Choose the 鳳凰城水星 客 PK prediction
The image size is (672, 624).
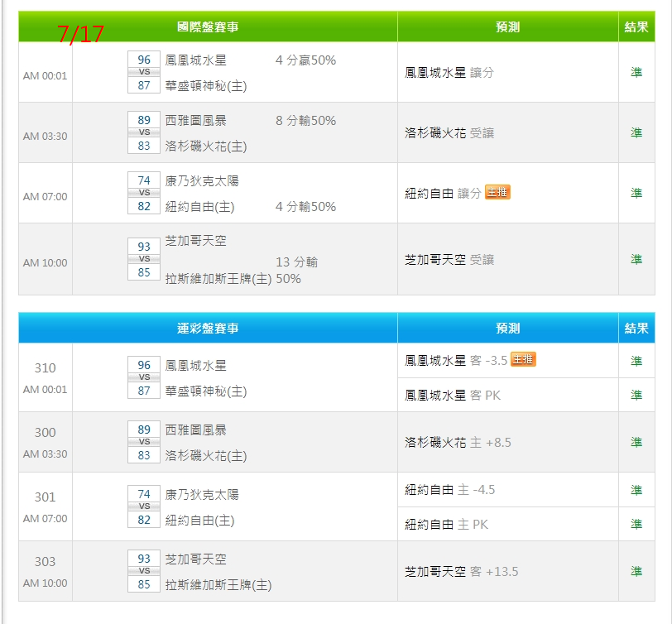pos(452,395)
